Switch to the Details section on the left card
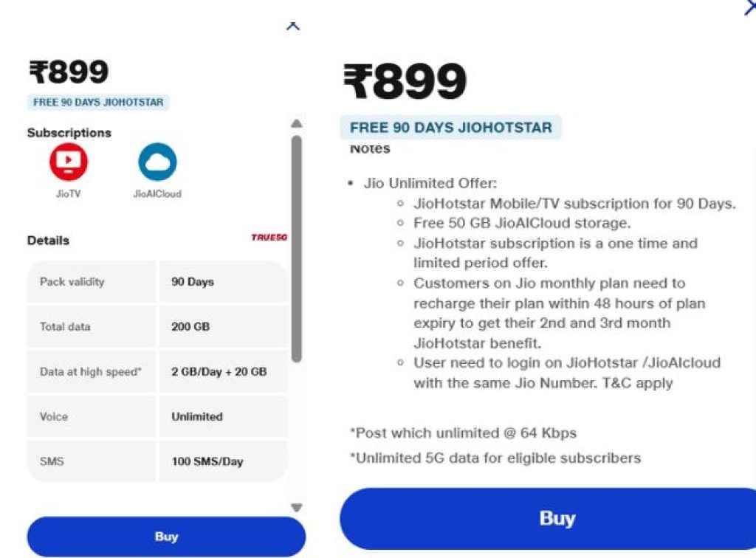Image resolution: width=756 pixels, height=558 pixels. (x=49, y=240)
